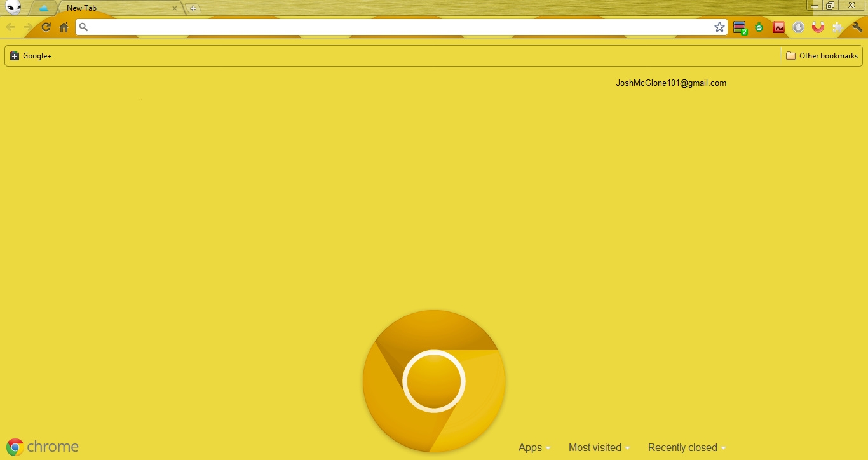Open a new tab with the plus button
Image resolution: width=868 pixels, height=460 pixels.
click(x=193, y=8)
